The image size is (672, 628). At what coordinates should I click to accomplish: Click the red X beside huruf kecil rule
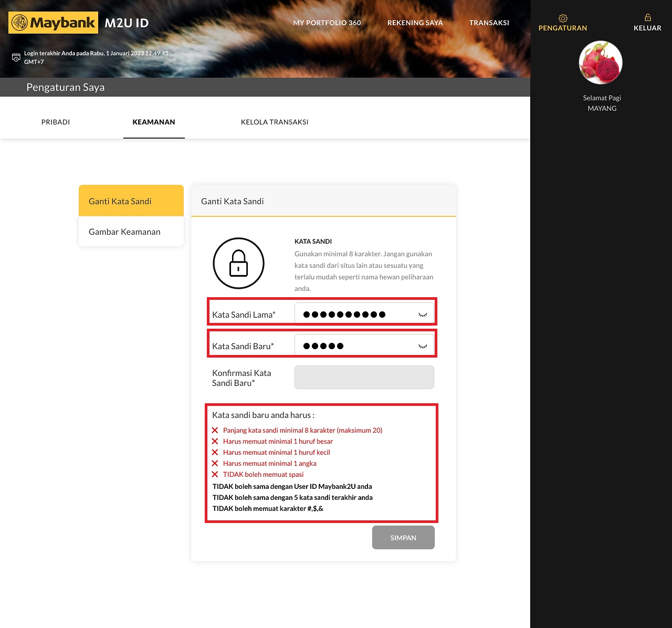[x=215, y=452]
